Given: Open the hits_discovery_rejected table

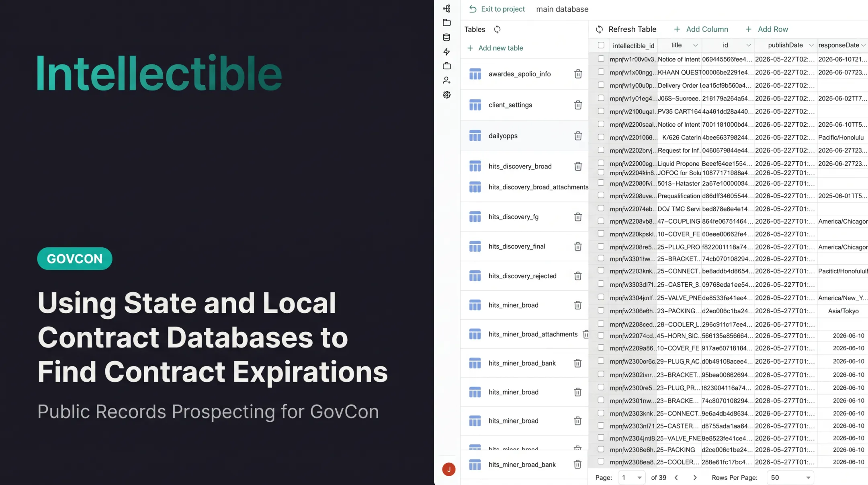Looking at the screenshot, I should point(522,276).
